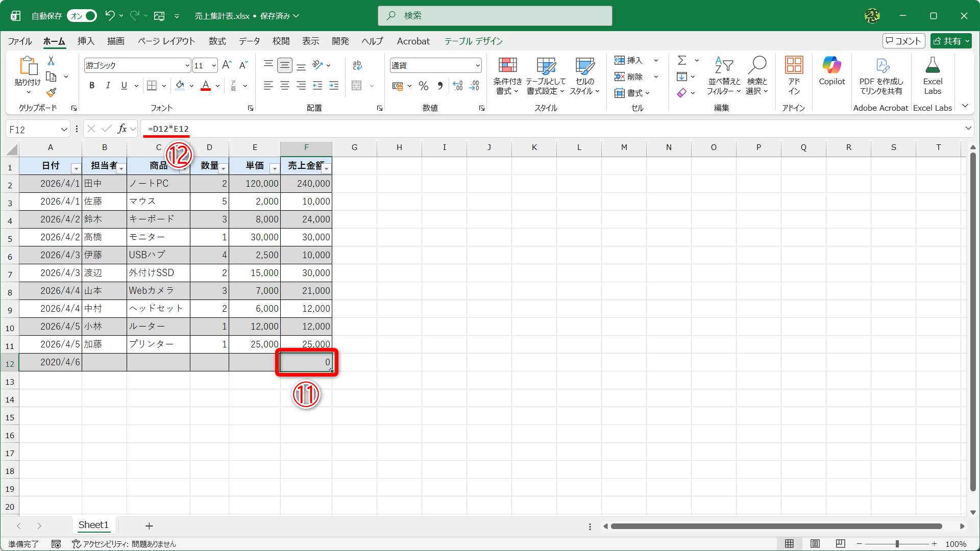Open the 数式 ribbon tab

(x=217, y=41)
